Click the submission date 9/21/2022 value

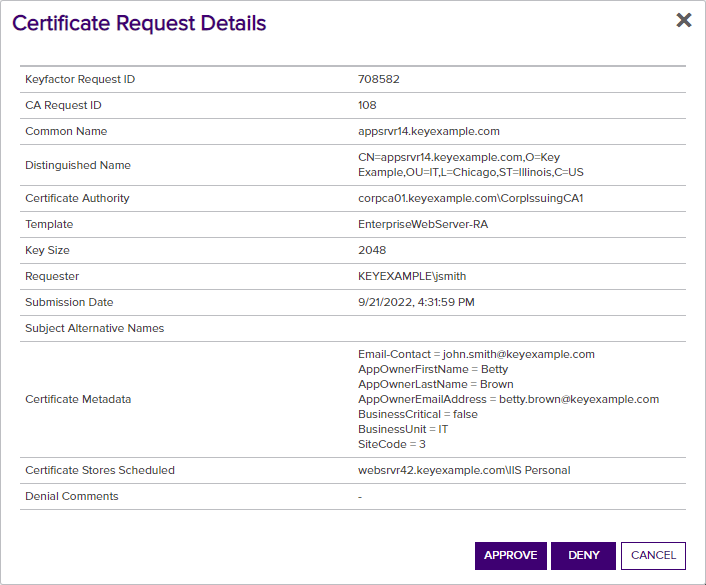tap(416, 302)
